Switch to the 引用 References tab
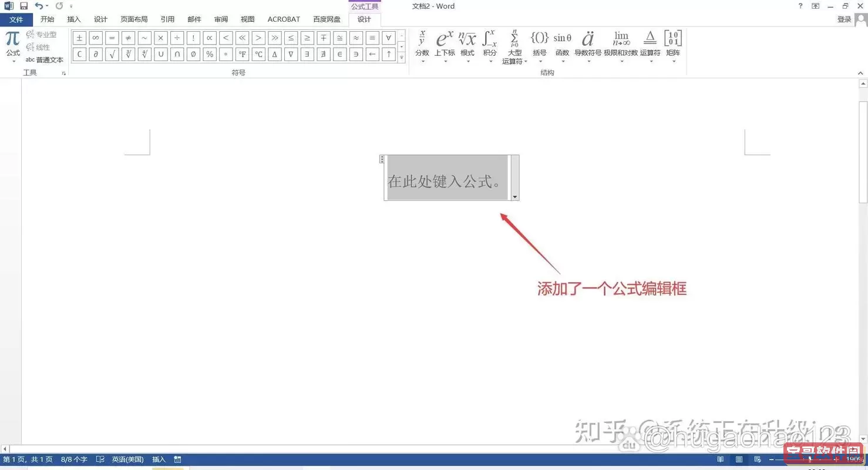 167,19
